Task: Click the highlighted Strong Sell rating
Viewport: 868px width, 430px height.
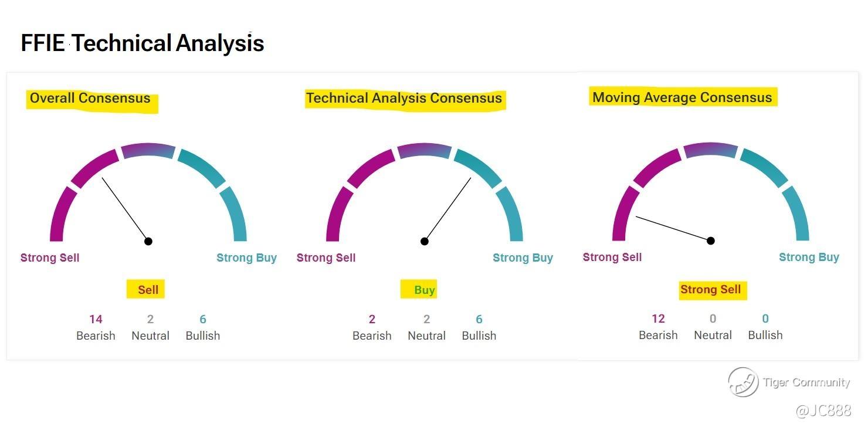Action: [711, 289]
